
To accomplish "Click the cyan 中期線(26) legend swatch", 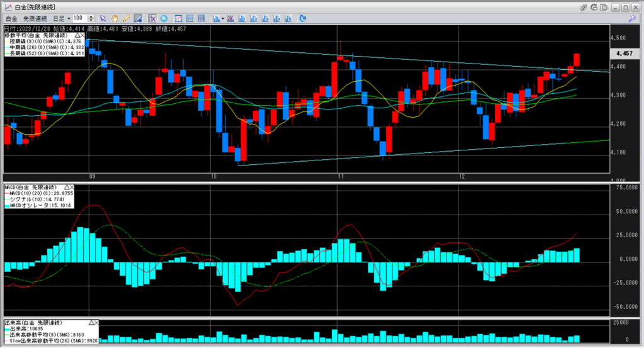I will point(7,48).
